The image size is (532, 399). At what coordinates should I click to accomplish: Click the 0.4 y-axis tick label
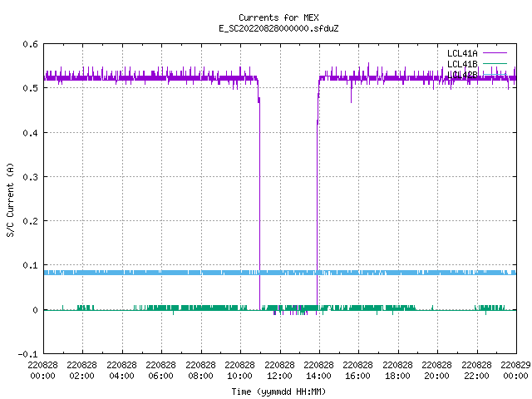tap(30, 133)
